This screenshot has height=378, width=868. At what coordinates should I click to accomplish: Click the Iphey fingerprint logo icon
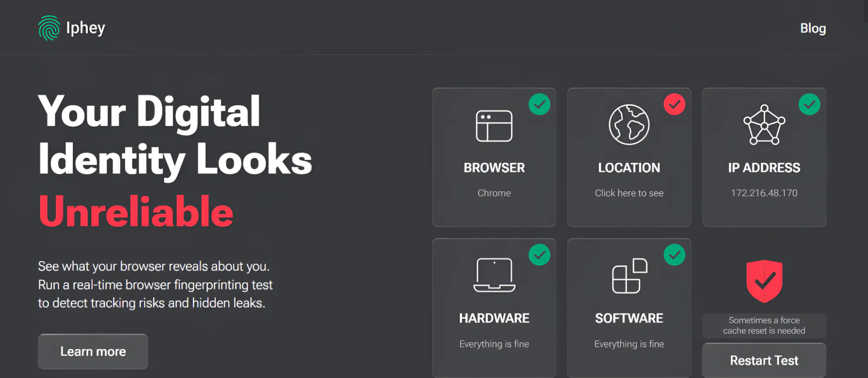49,28
